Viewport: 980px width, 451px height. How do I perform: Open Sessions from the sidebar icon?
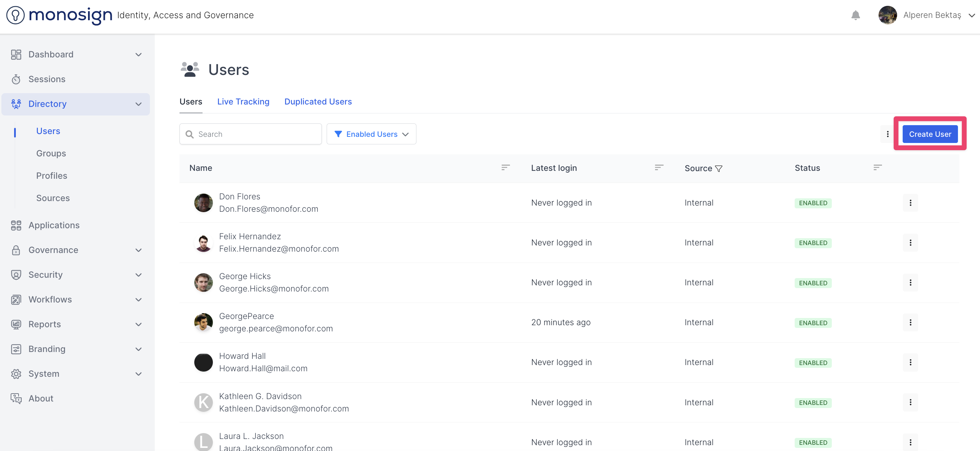coord(16,79)
